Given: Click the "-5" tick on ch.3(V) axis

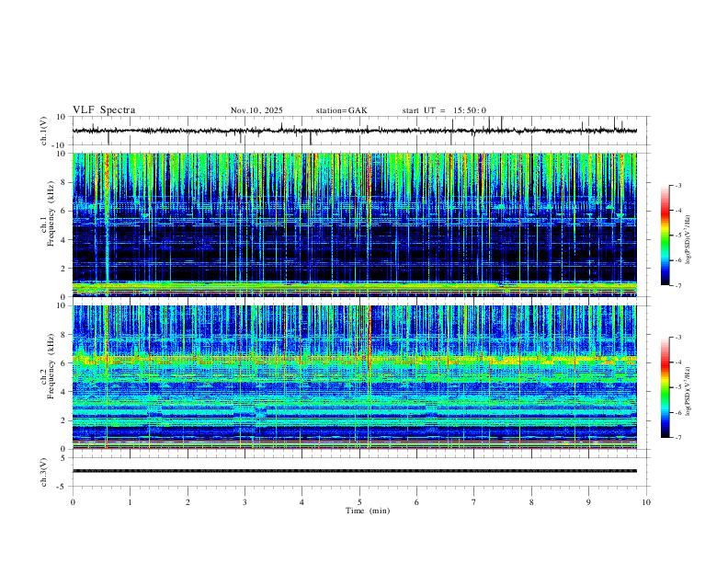Looking at the screenshot, I should 63,487.
